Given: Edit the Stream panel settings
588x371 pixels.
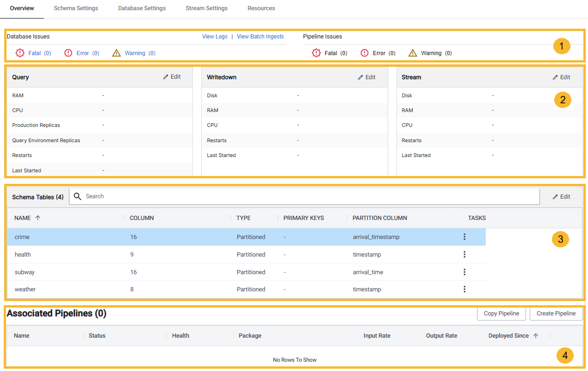Looking at the screenshot, I should click(x=562, y=77).
